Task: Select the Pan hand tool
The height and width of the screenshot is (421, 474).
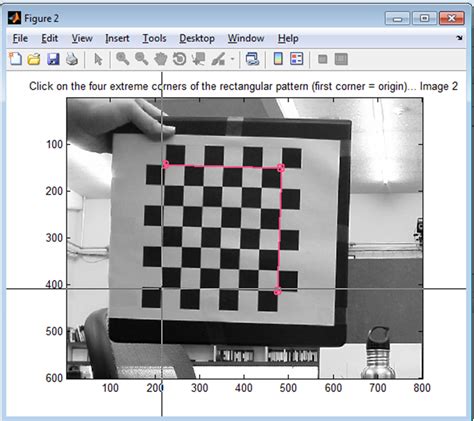Action: (x=160, y=59)
